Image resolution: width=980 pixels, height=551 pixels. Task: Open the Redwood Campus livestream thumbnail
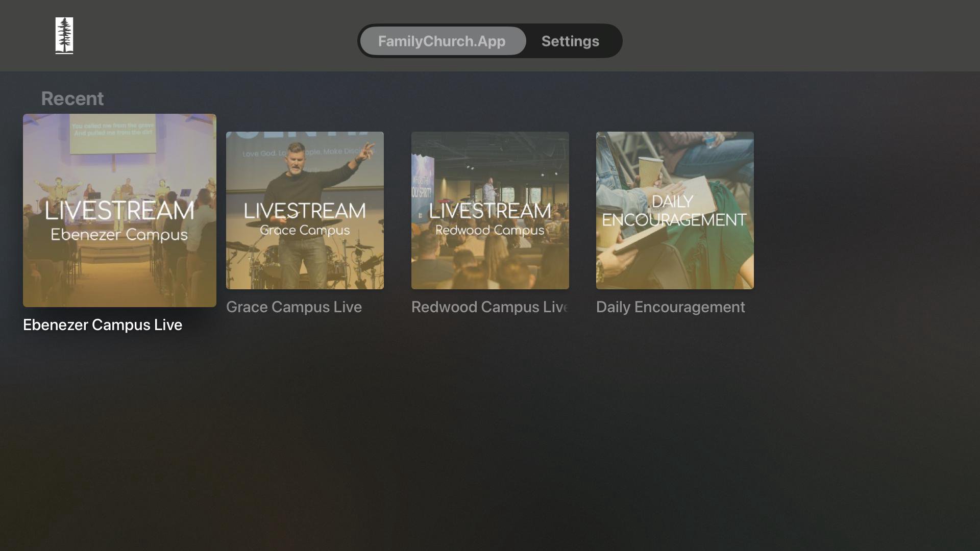tap(490, 210)
